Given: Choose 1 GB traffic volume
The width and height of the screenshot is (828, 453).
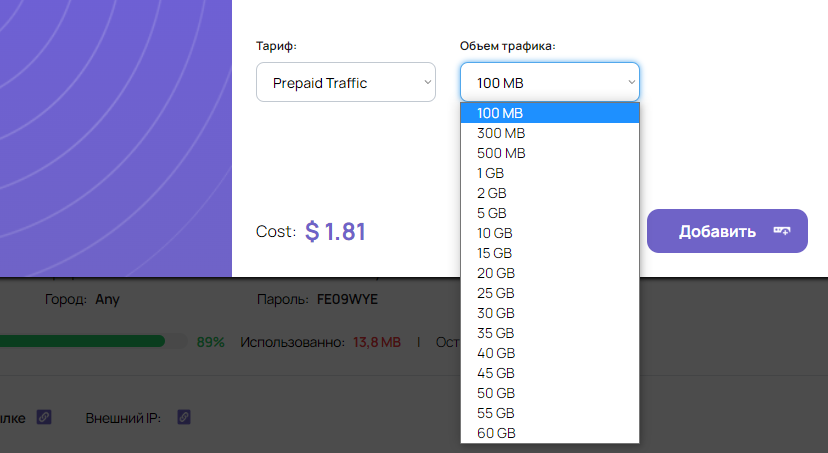Looking at the screenshot, I should point(550,173).
